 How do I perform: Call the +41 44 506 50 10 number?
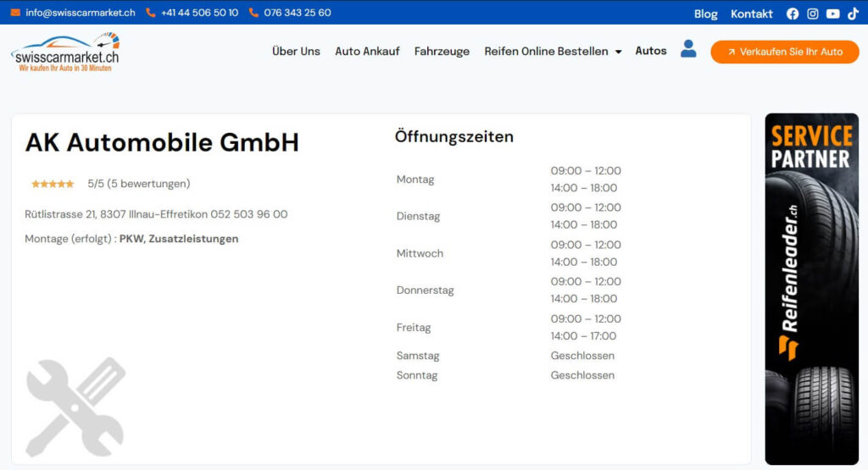(199, 13)
